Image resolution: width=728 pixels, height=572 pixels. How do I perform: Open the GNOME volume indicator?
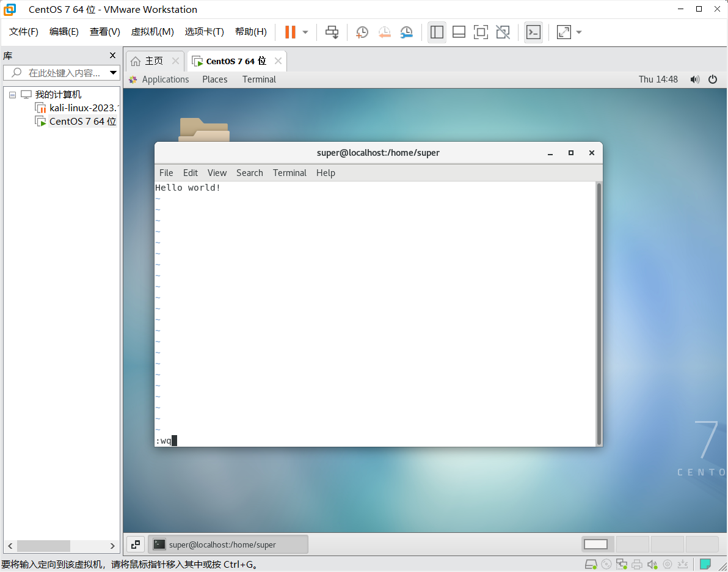coord(694,79)
